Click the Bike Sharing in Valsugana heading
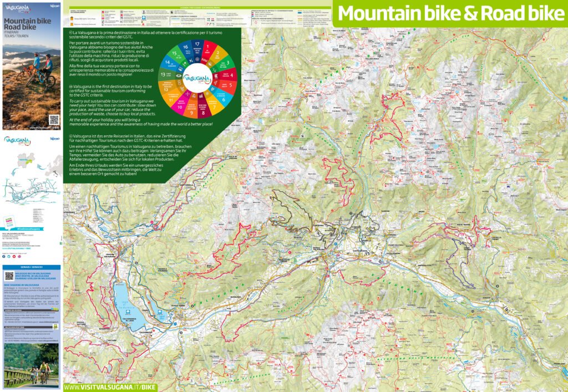 [22, 285]
